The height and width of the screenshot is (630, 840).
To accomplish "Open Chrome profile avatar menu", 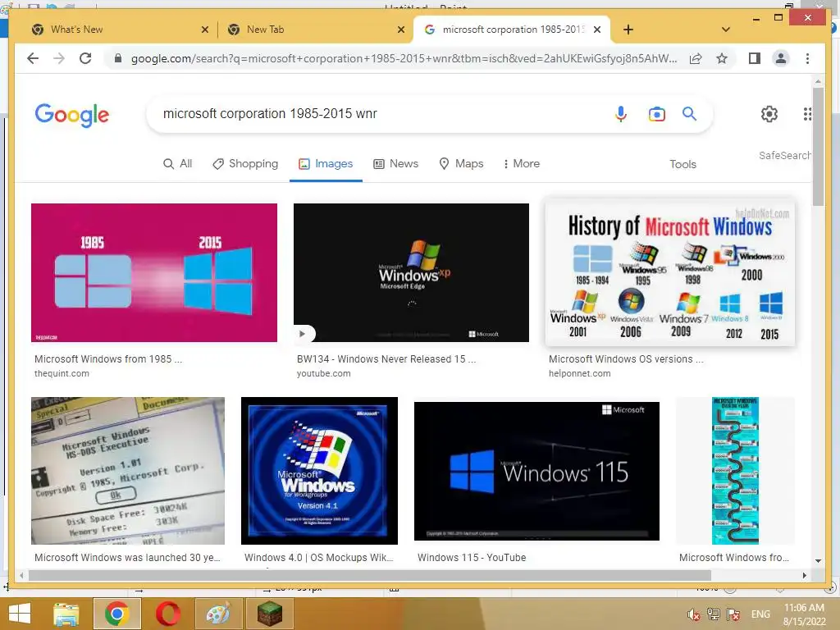I will click(x=781, y=58).
